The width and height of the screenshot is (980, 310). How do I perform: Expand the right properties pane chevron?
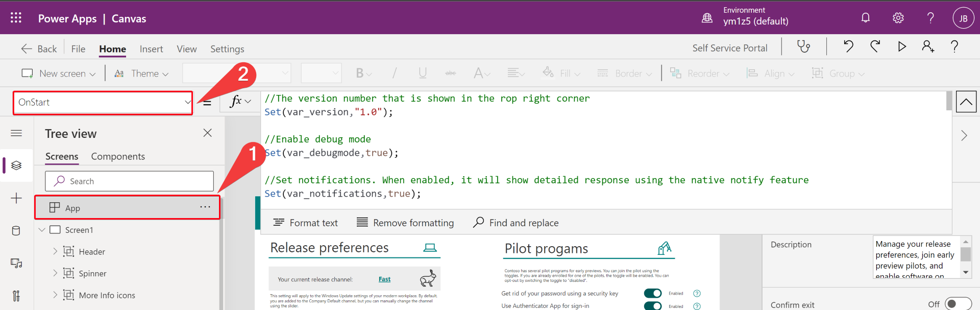pos(964,135)
